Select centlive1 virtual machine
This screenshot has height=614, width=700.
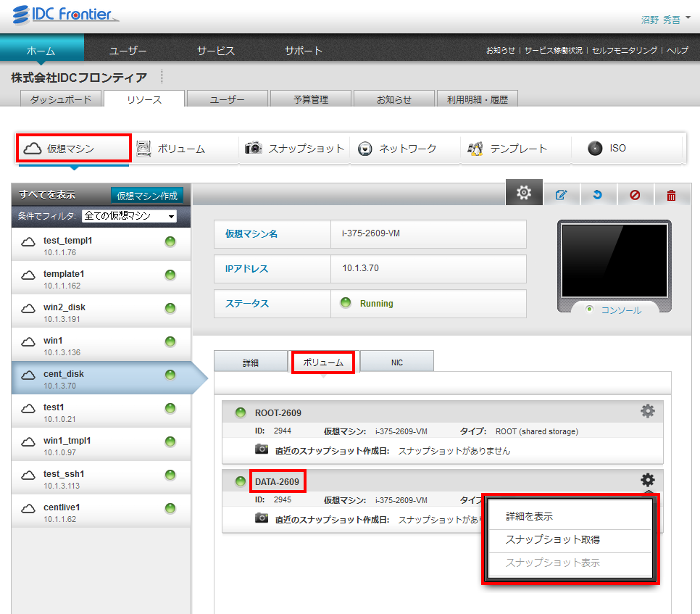[101, 511]
